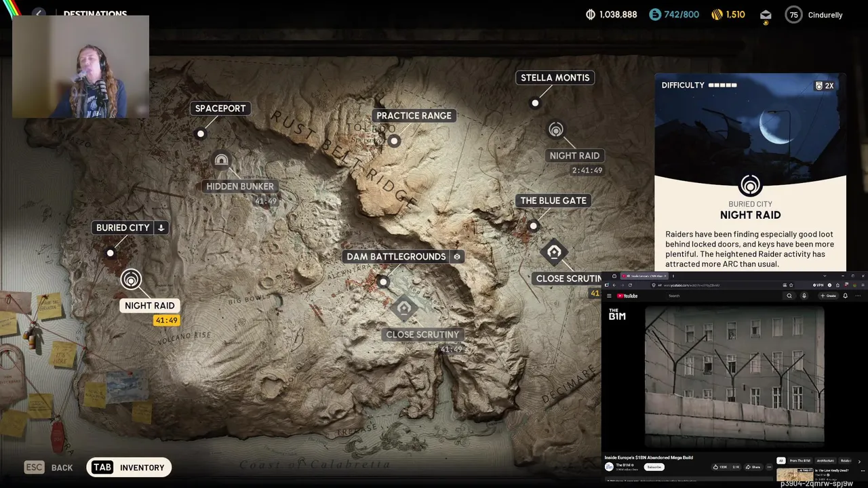Open more actions ellipsis under video
Viewport: 868px width, 488px height.
[x=769, y=467]
